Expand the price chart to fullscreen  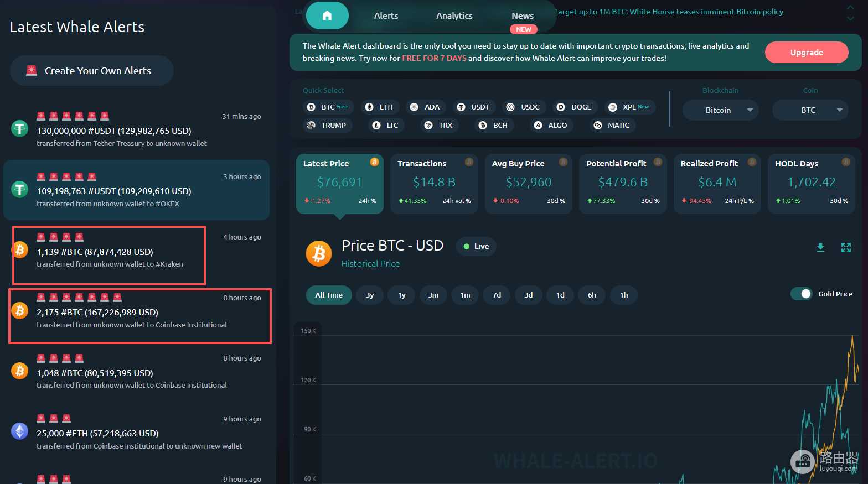pyautogui.click(x=846, y=247)
